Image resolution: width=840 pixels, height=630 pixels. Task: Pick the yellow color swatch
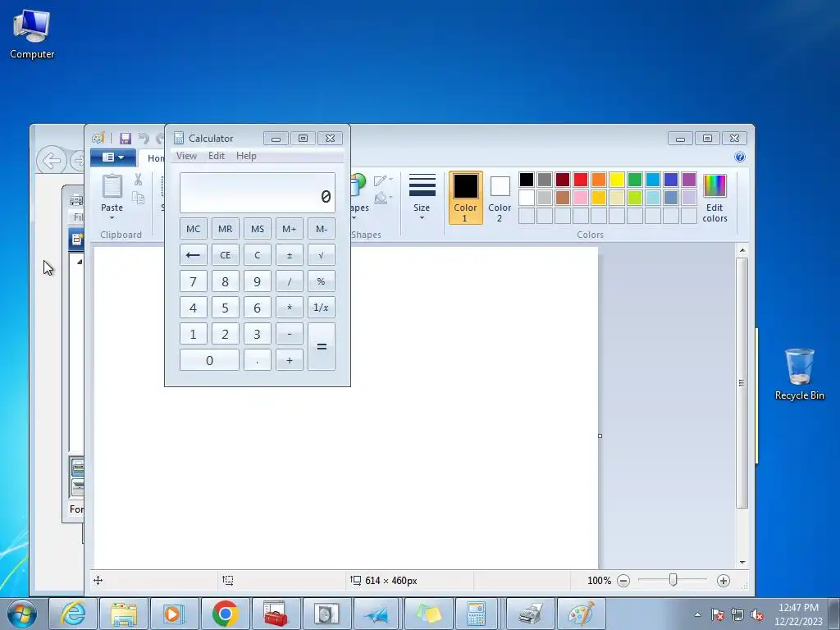[x=617, y=180]
